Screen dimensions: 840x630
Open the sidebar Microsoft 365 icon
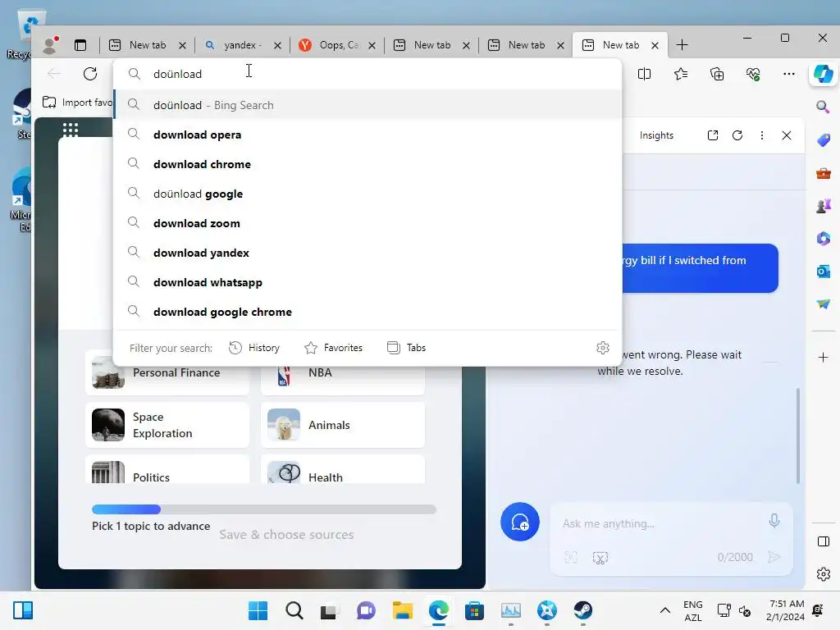click(x=824, y=239)
